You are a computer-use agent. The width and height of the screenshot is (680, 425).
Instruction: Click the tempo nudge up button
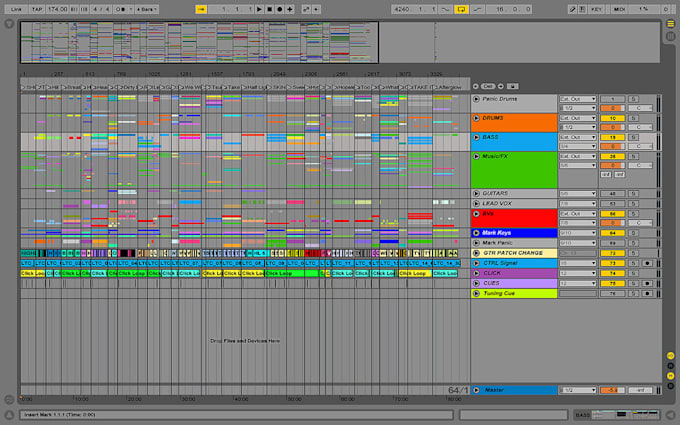(x=84, y=9)
